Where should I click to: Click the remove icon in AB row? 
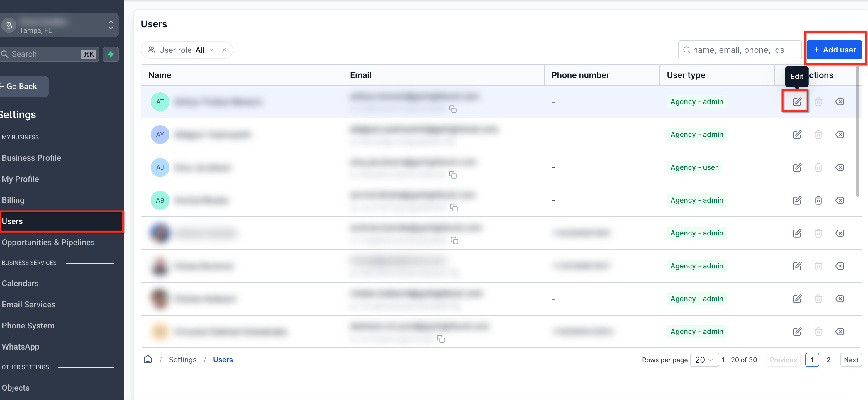839,200
